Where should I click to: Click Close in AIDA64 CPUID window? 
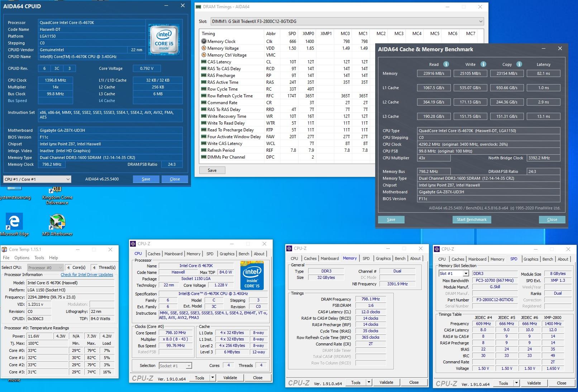[175, 179]
